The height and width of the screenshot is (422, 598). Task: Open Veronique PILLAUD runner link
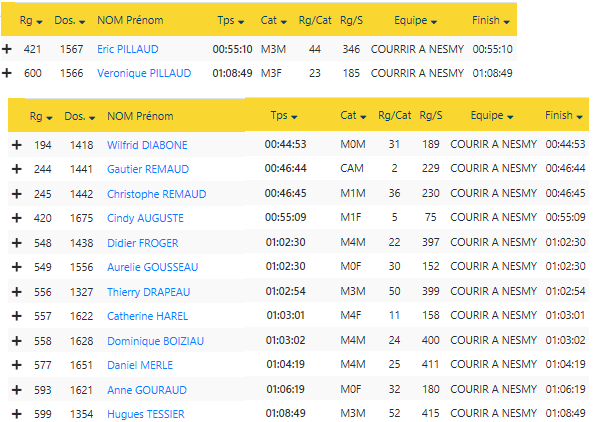click(144, 73)
